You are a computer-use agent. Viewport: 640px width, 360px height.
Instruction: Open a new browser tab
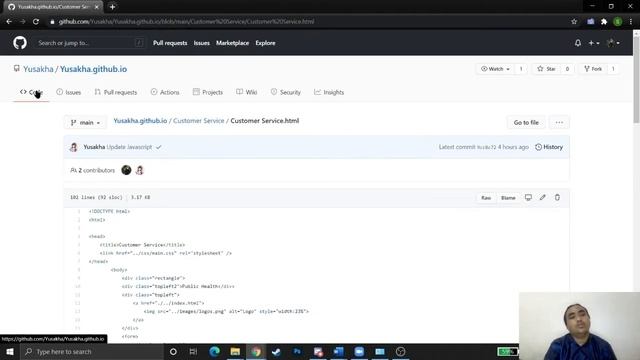coord(112,7)
